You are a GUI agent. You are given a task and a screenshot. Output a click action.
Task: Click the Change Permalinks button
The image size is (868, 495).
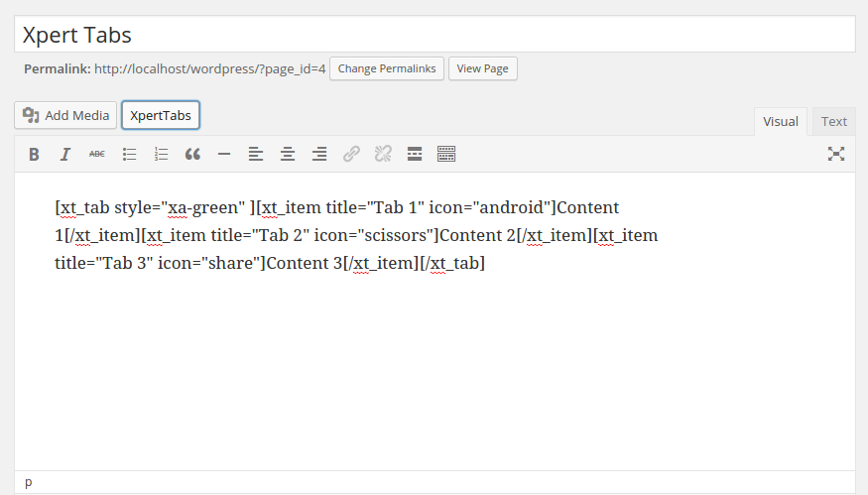(x=387, y=68)
